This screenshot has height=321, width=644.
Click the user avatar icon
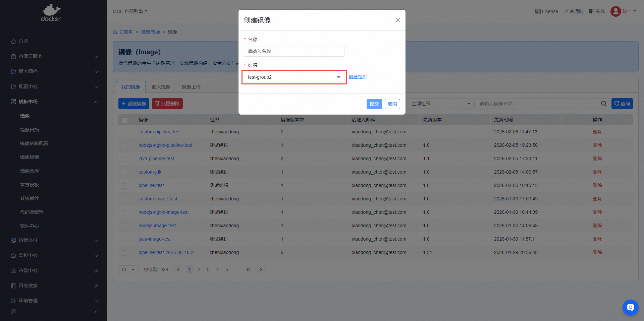[615, 11]
